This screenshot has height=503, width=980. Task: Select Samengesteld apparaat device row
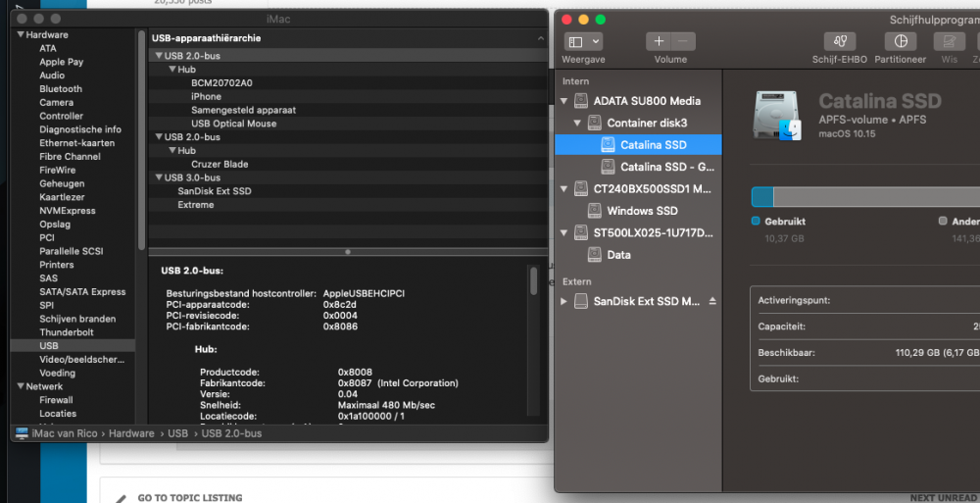click(348, 110)
